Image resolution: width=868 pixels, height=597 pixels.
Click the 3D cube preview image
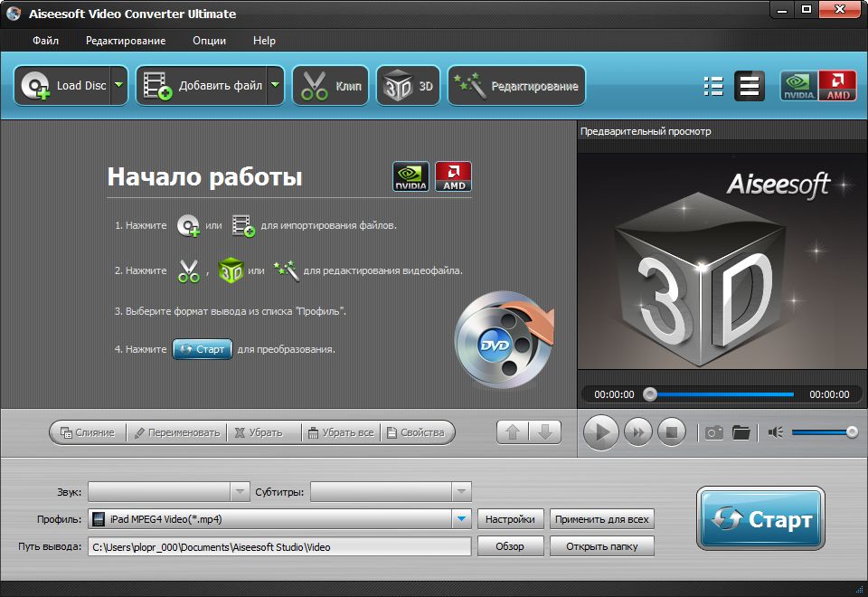[x=702, y=280]
